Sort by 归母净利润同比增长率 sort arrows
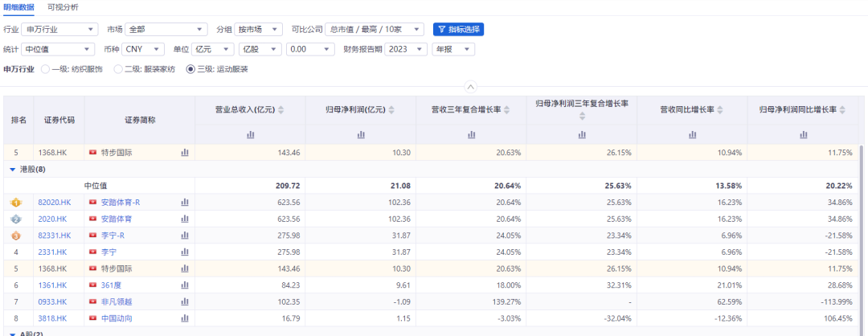Image resolution: width=868 pixels, height=336 pixels. coord(842,110)
